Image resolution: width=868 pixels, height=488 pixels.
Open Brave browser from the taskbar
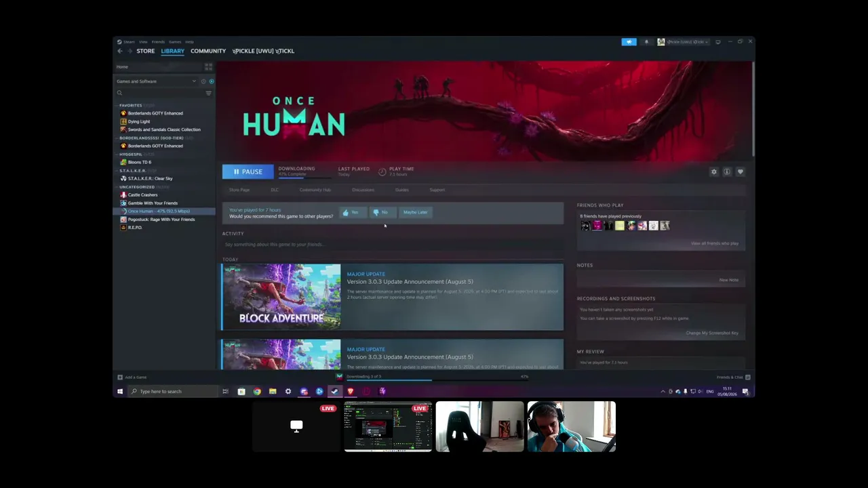351,391
